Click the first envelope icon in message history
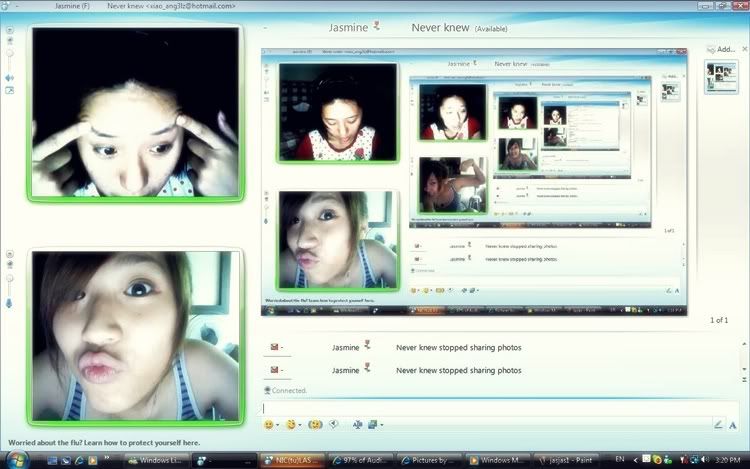The height and width of the screenshot is (469, 750). click(x=274, y=347)
